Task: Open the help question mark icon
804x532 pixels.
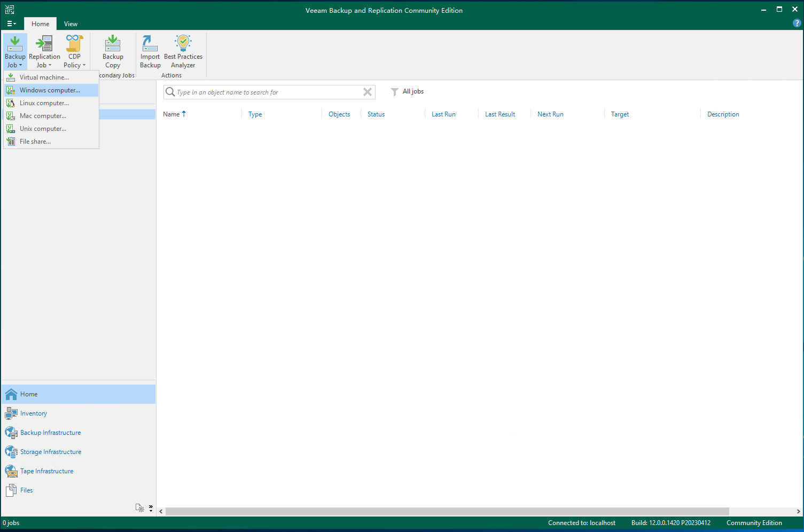Action: [797, 24]
